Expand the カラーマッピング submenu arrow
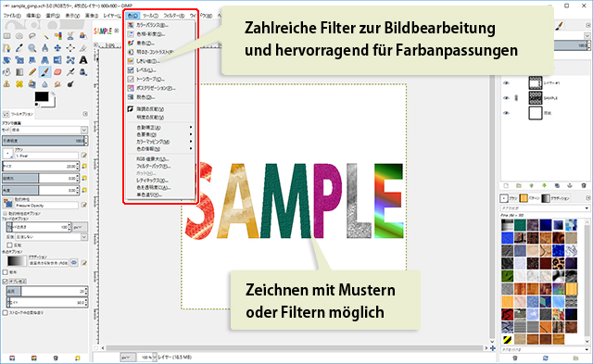593x364 pixels. (191, 142)
